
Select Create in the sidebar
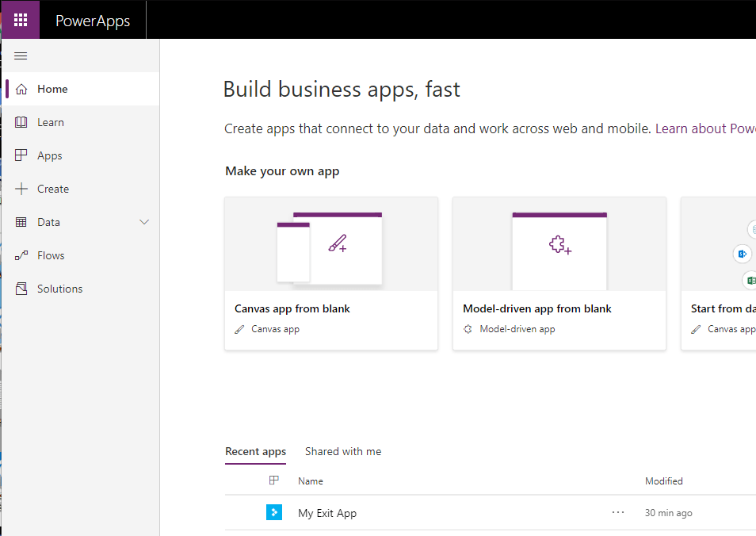[82, 189]
